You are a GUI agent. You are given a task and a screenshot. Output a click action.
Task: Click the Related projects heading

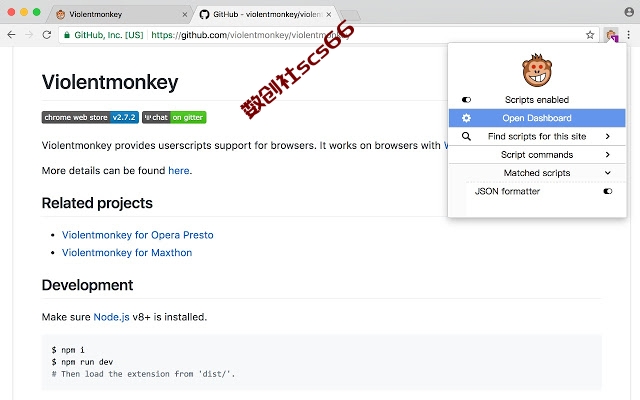click(97, 203)
